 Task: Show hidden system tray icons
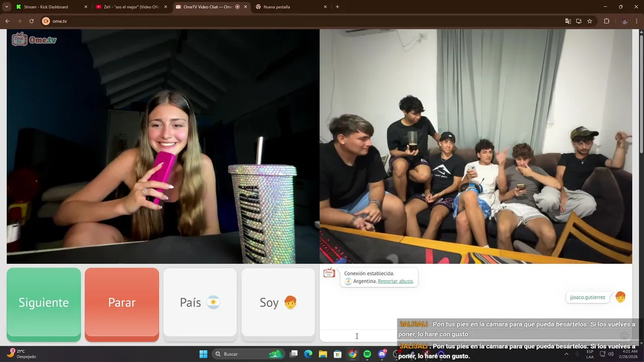pyautogui.click(x=566, y=354)
